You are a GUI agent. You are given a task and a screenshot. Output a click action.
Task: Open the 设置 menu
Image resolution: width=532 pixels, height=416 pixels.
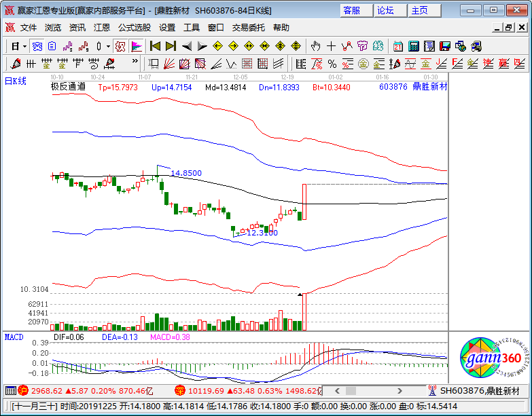tap(167, 28)
